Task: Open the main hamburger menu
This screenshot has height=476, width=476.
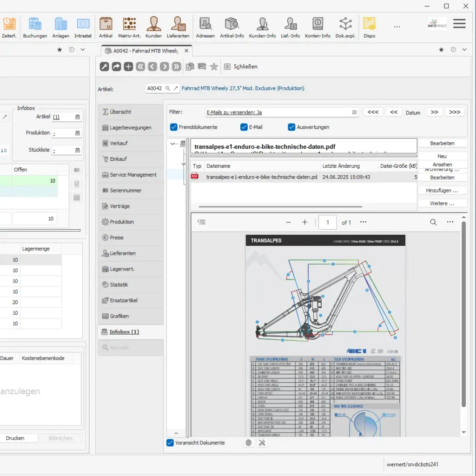Action: click(459, 24)
